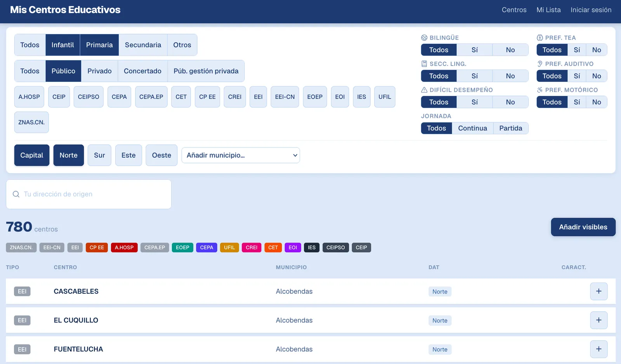Click the teal EOEP legend tag
Screen dimensions: 621x364
(182, 248)
